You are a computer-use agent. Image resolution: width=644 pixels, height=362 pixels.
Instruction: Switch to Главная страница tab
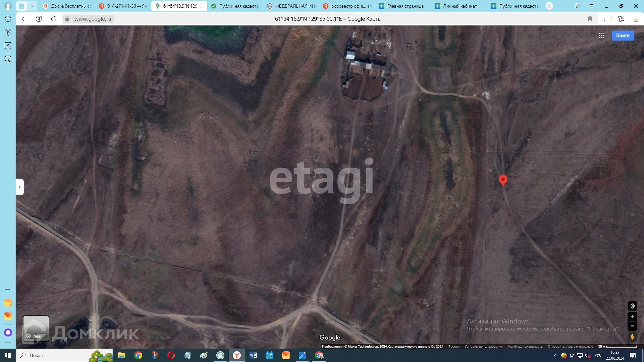click(405, 6)
